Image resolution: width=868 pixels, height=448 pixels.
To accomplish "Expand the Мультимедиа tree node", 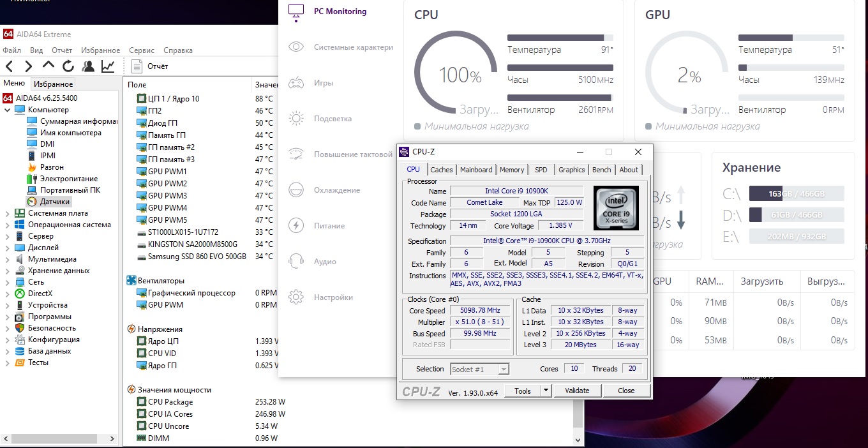I will pos(8,259).
